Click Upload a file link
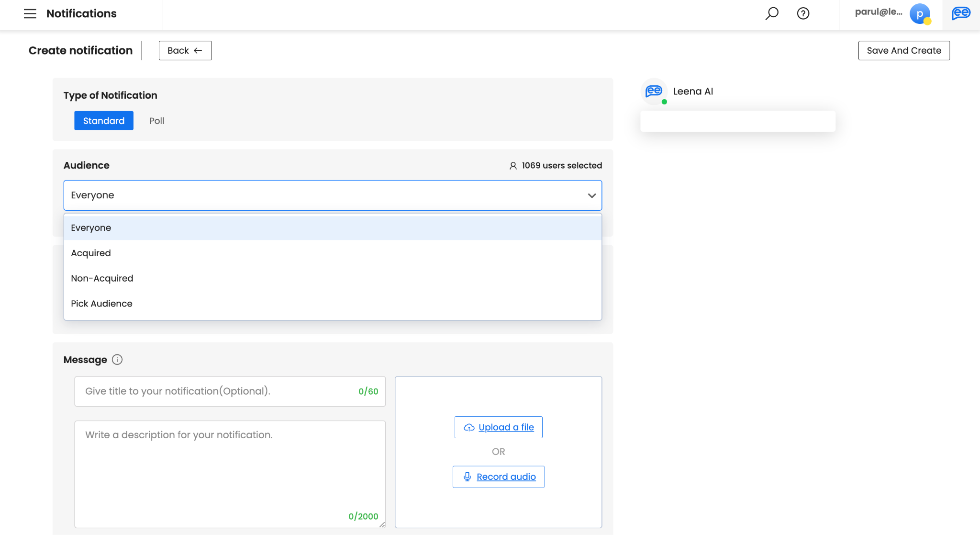The image size is (980, 535). tap(505, 427)
